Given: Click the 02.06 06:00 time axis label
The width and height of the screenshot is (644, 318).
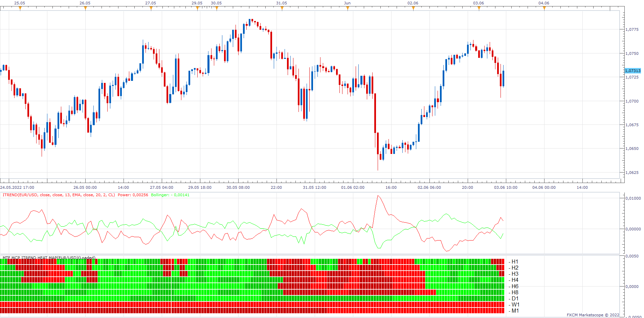Looking at the screenshot, I should coord(429,187).
